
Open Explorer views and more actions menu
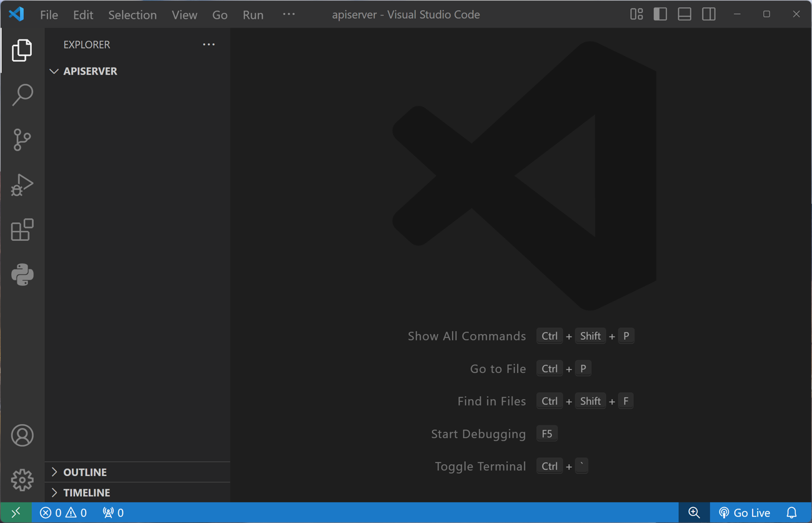tap(209, 44)
